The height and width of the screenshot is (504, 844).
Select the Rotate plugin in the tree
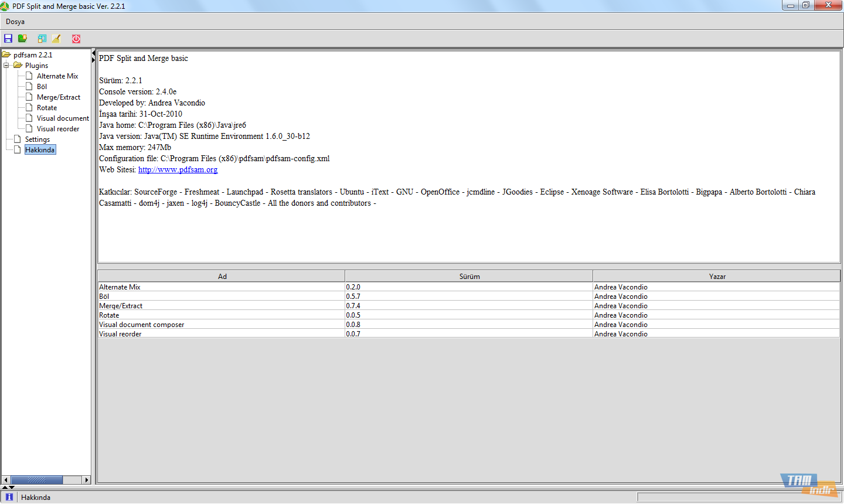pyautogui.click(x=47, y=108)
